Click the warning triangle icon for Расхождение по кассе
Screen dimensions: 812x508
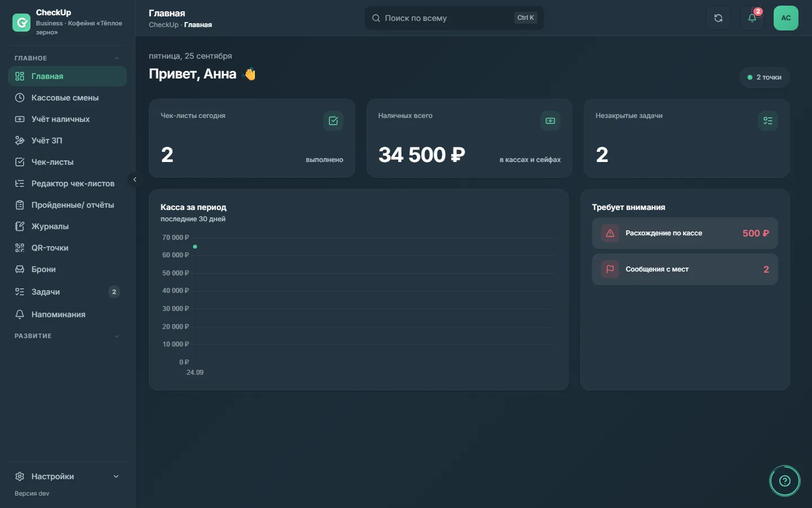pos(610,233)
